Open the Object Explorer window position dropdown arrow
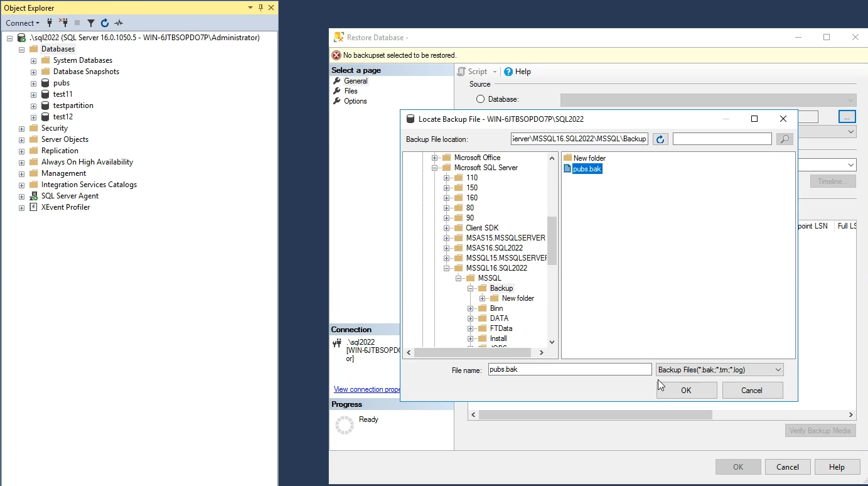 (251, 8)
